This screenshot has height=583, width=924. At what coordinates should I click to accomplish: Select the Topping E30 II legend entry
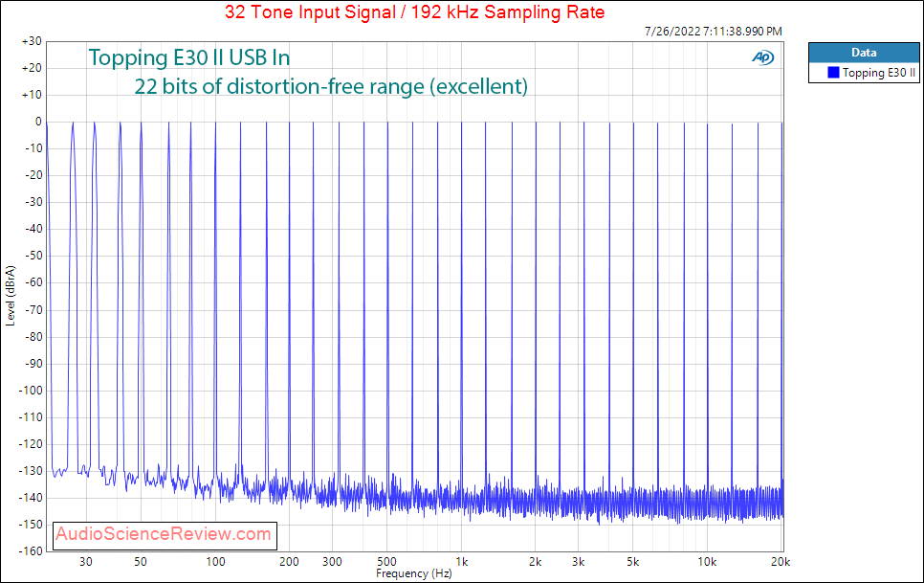point(871,73)
